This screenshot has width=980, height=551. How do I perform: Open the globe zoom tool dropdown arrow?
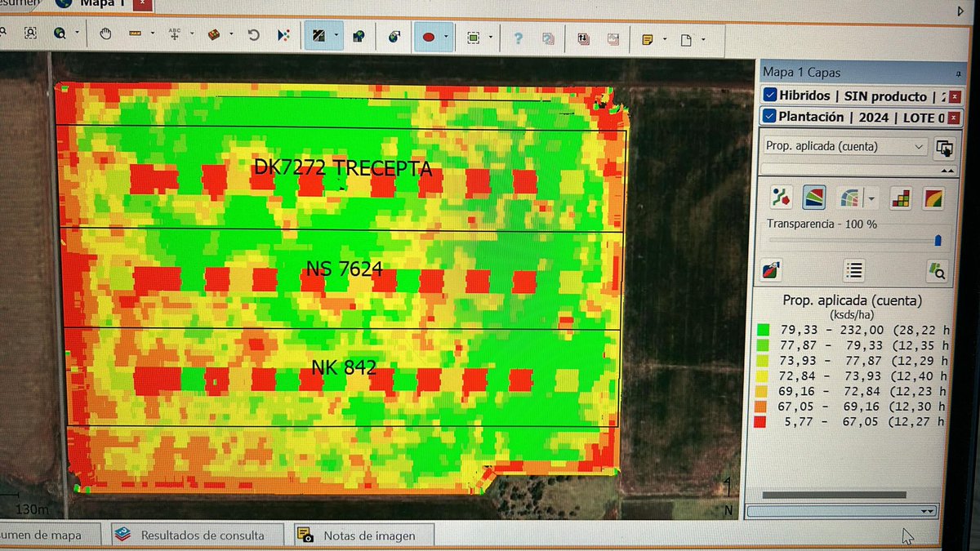click(77, 34)
